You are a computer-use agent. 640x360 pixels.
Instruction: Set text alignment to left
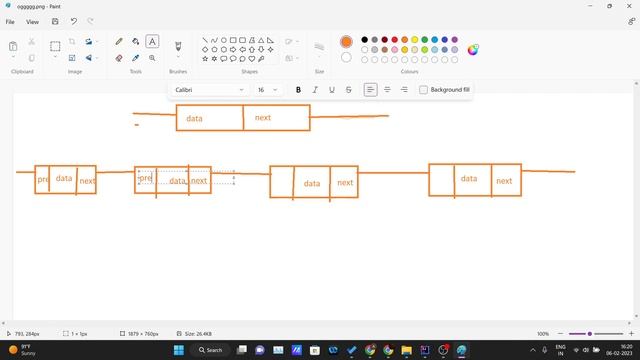(370, 90)
